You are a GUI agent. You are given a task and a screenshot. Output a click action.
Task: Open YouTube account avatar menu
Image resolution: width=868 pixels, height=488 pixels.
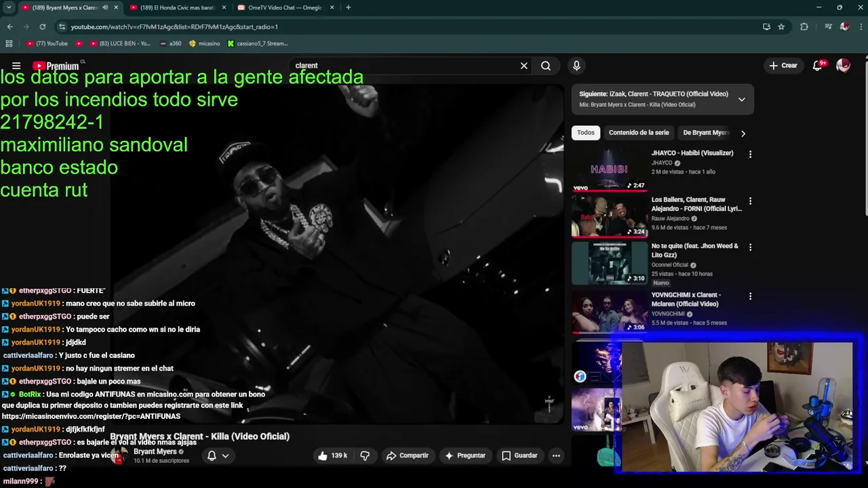(x=843, y=66)
